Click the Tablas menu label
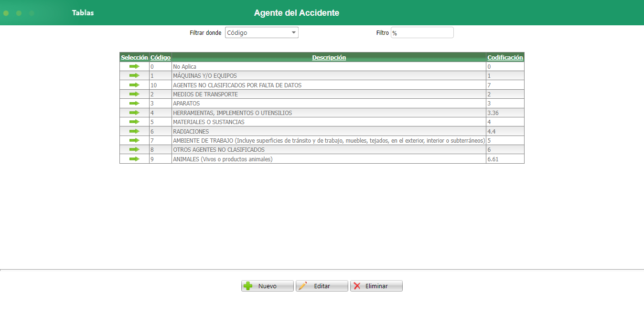Image resolution: width=644 pixels, height=314 pixels. [83, 13]
